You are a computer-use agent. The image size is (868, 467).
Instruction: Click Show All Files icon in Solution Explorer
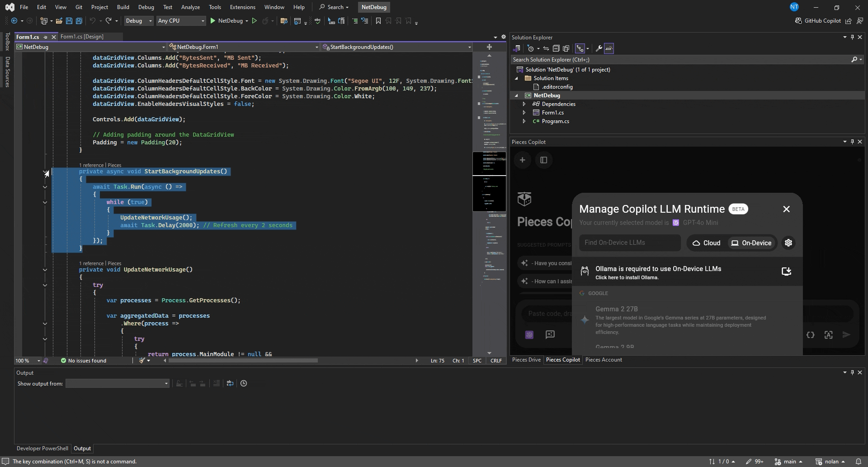click(x=566, y=48)
